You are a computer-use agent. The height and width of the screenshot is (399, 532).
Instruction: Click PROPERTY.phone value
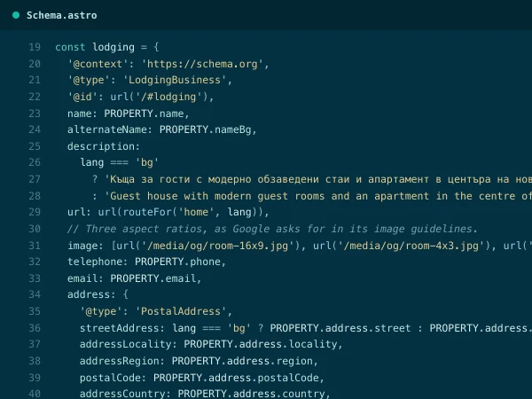coord(177,262)
